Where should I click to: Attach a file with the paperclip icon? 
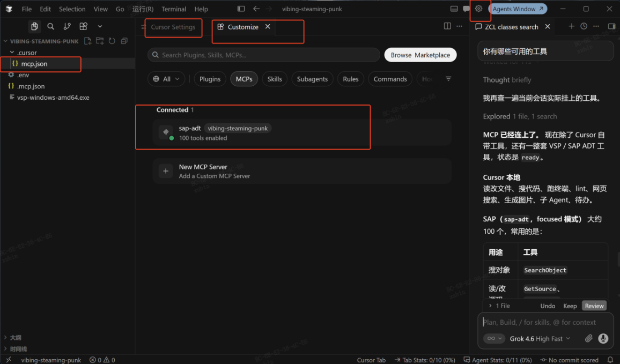point(589,338)
